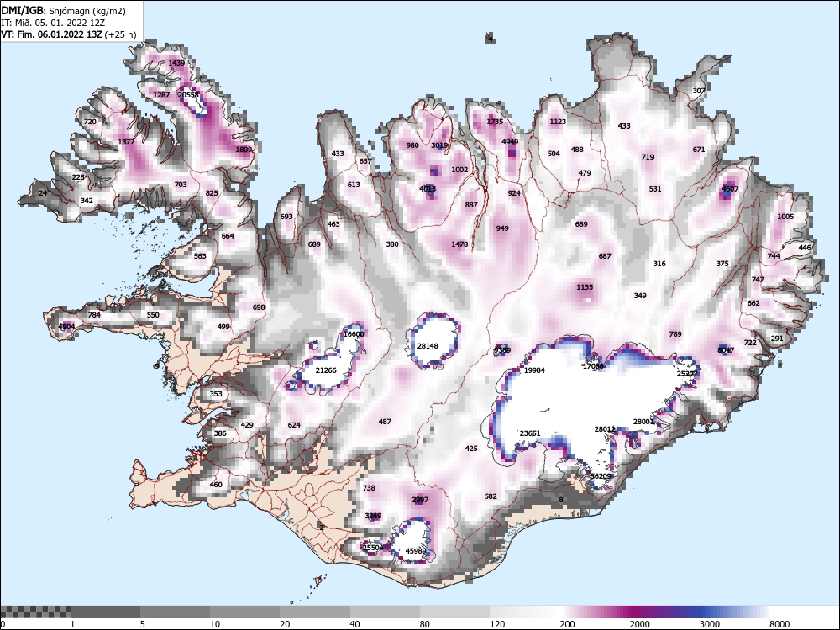Select the value '342'

(x=87, y=201)
